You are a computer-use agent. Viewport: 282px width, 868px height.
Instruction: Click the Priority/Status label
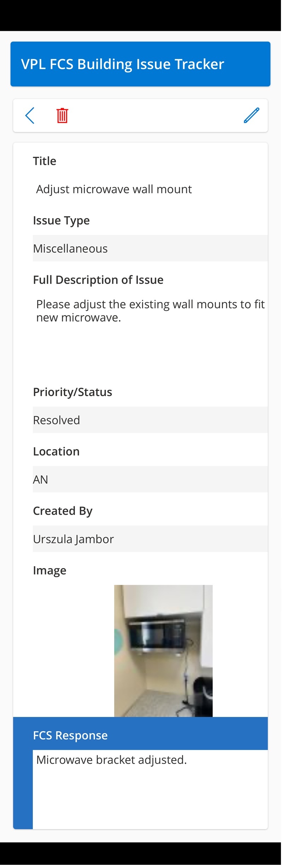(72, 392)
